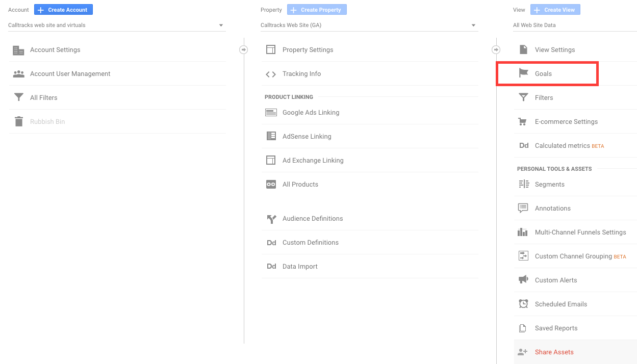Viewport: 637px width, 364px height.
Task: Open the Data Import link
Action: tap(300, 267)
